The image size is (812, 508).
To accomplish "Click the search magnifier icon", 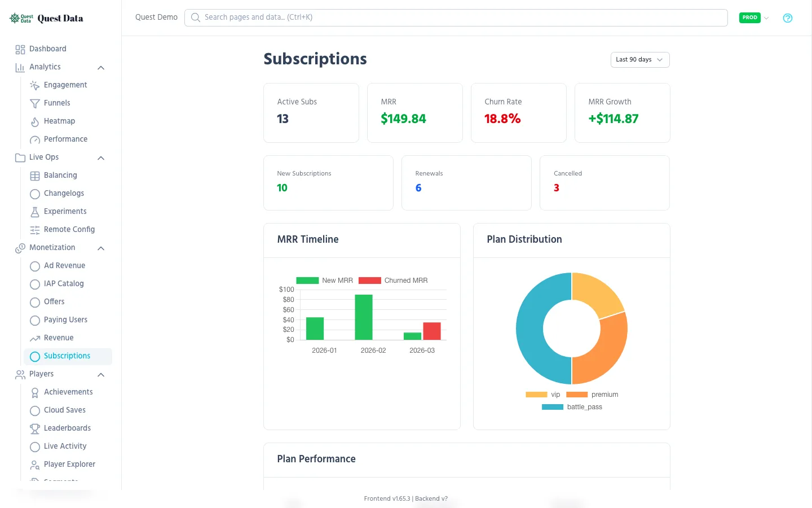I will [196, 17].
